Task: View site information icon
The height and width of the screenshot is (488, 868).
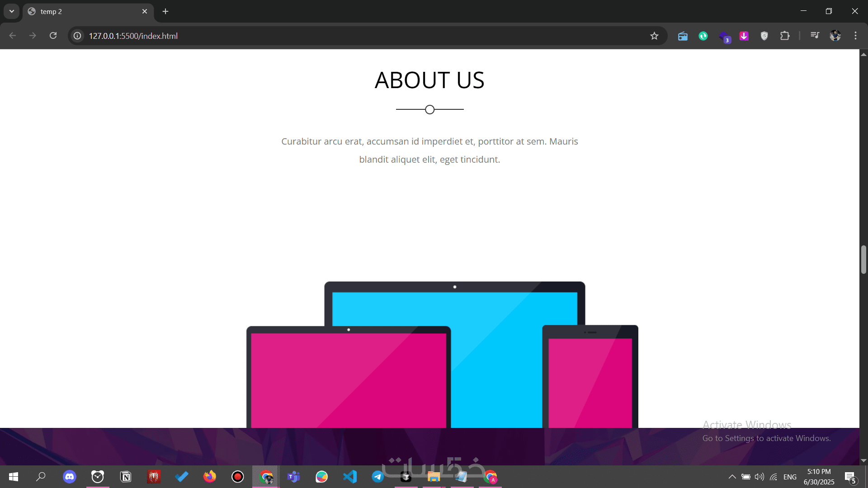Action: point(77,36)
